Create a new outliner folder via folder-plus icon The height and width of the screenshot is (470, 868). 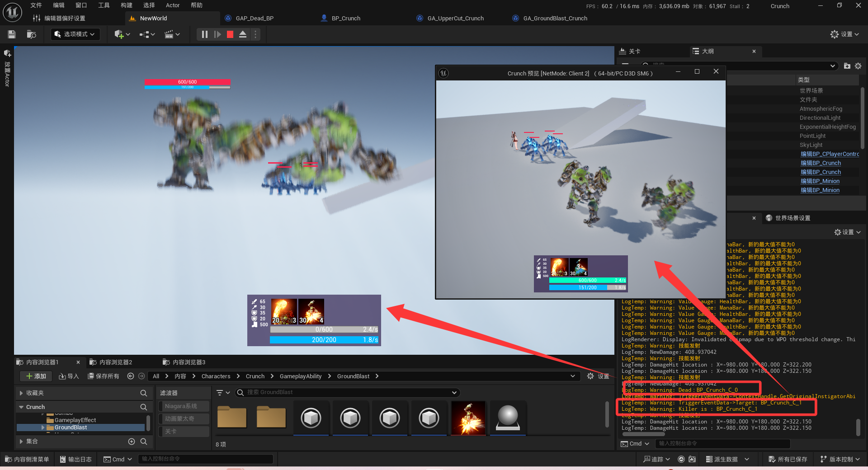click(x=847, y=66)
